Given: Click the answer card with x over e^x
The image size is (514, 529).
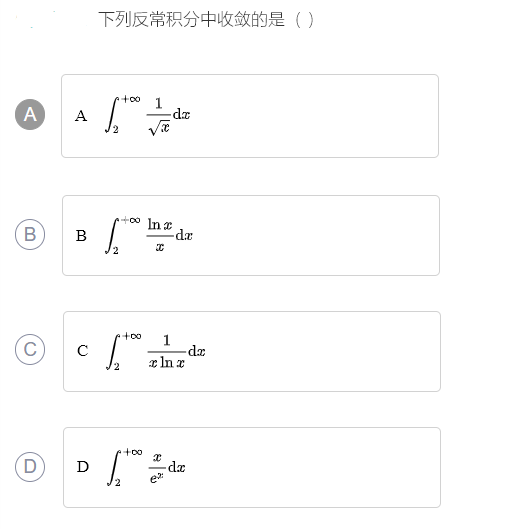Looking at the screenshot, I should tap(252, 468).
